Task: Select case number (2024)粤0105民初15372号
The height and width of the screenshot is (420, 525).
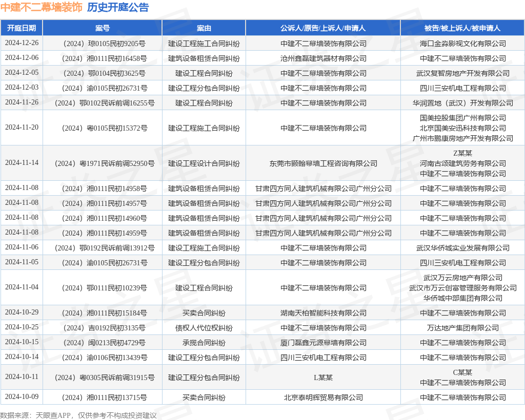Action: pyautogui.click(x=105, y=128)
